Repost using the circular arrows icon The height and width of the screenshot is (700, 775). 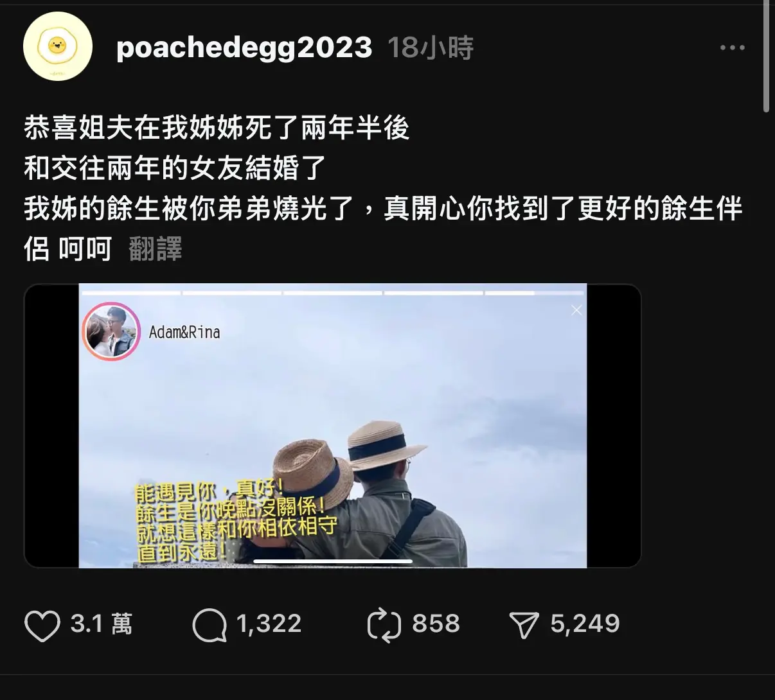click(x=384, y=625)
